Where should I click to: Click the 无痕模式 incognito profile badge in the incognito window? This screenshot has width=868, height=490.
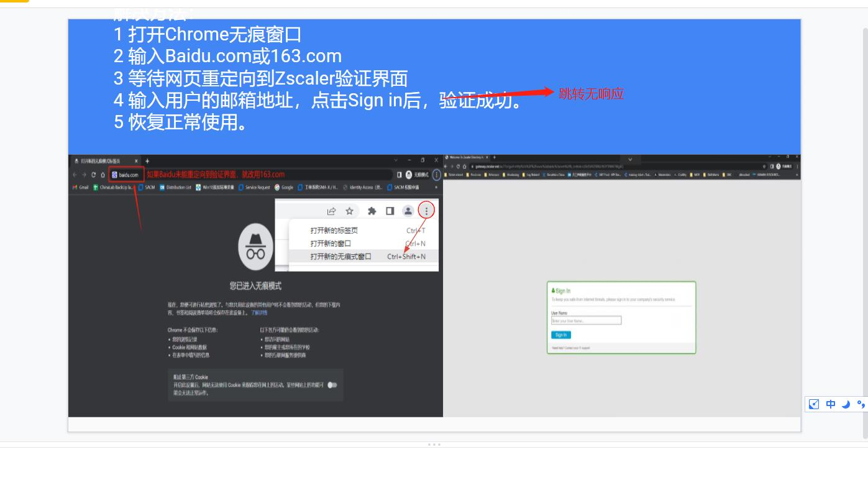[x=417, y=175]
